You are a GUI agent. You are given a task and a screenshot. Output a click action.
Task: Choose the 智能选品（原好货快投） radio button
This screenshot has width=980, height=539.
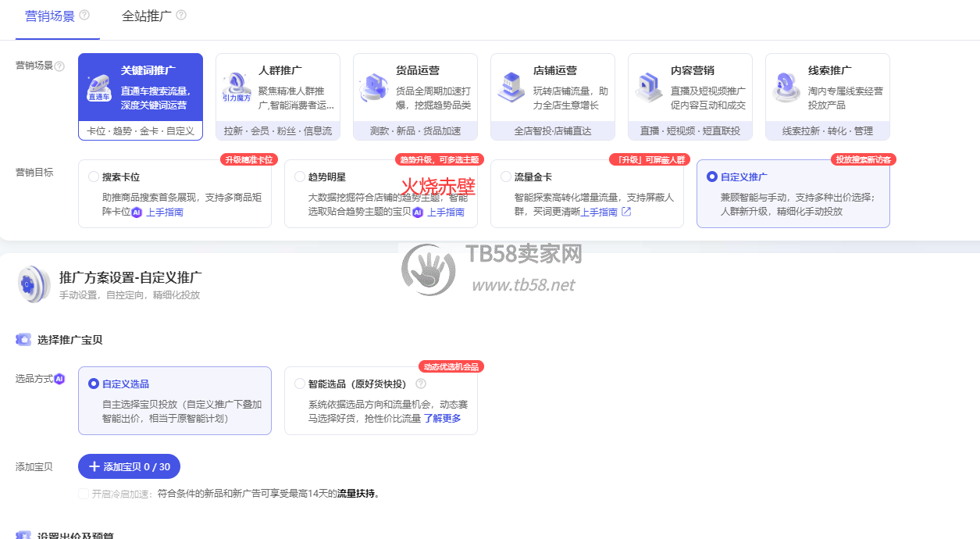coord(300,384)
